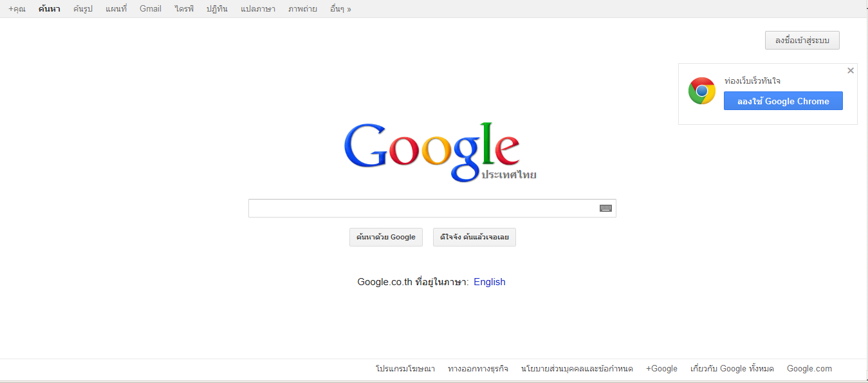Open the +คุณ link in top bar
868x383 pixels.
pos(17,9)
